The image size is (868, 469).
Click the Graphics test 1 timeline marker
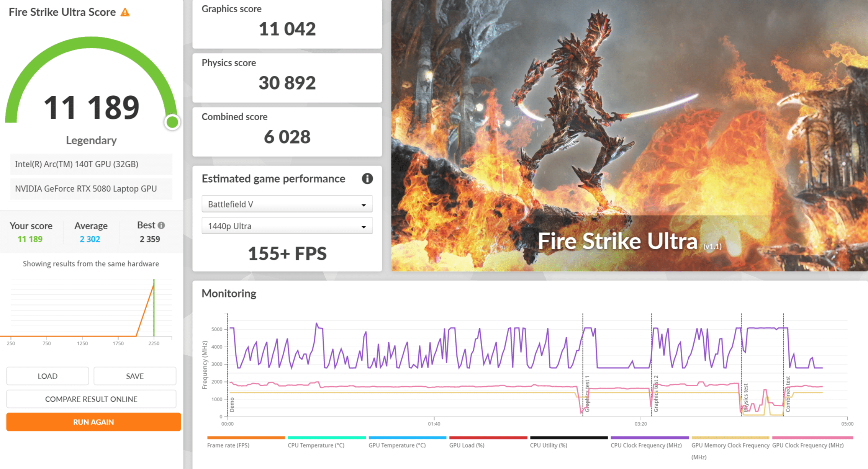(587, 394)
